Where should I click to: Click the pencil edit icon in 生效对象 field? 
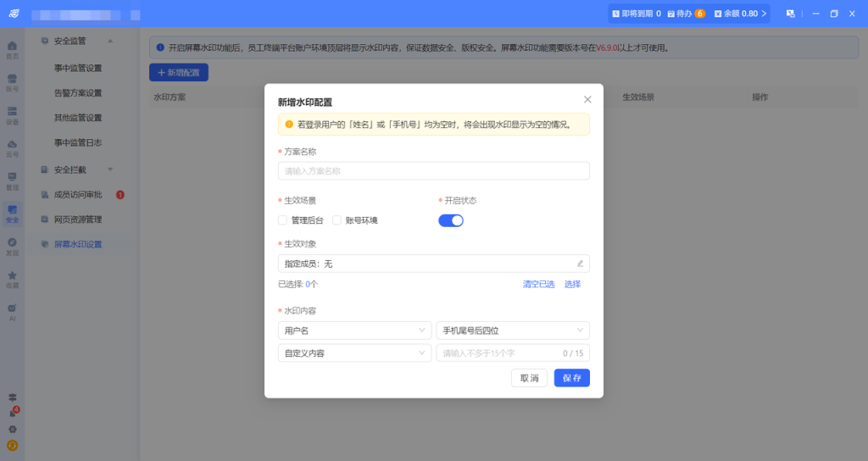click(x=580, y=264)
